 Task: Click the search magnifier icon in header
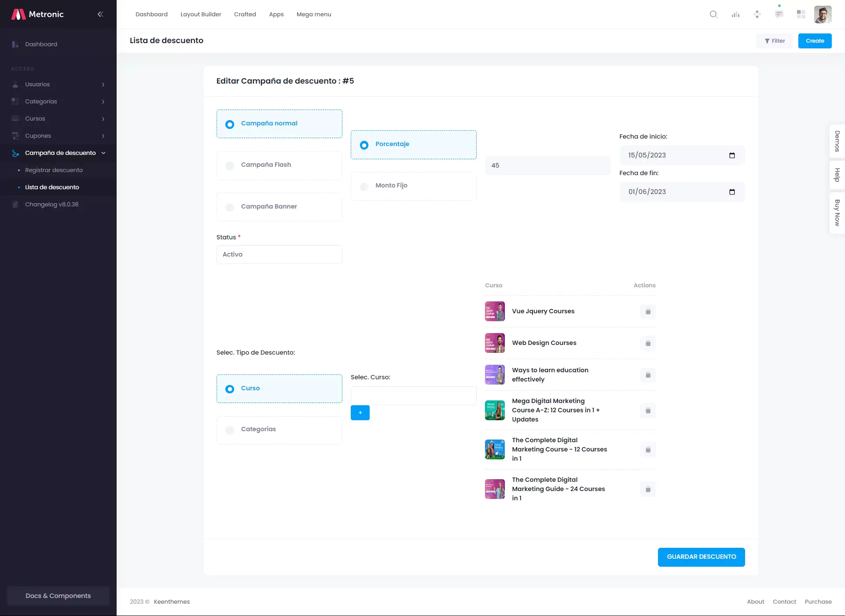713,15
